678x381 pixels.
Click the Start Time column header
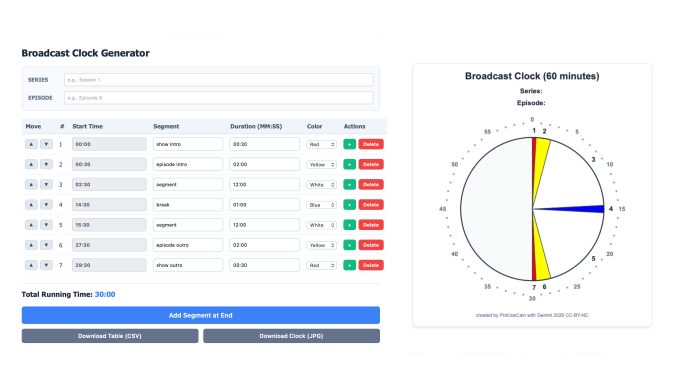(x=87, y=126)
